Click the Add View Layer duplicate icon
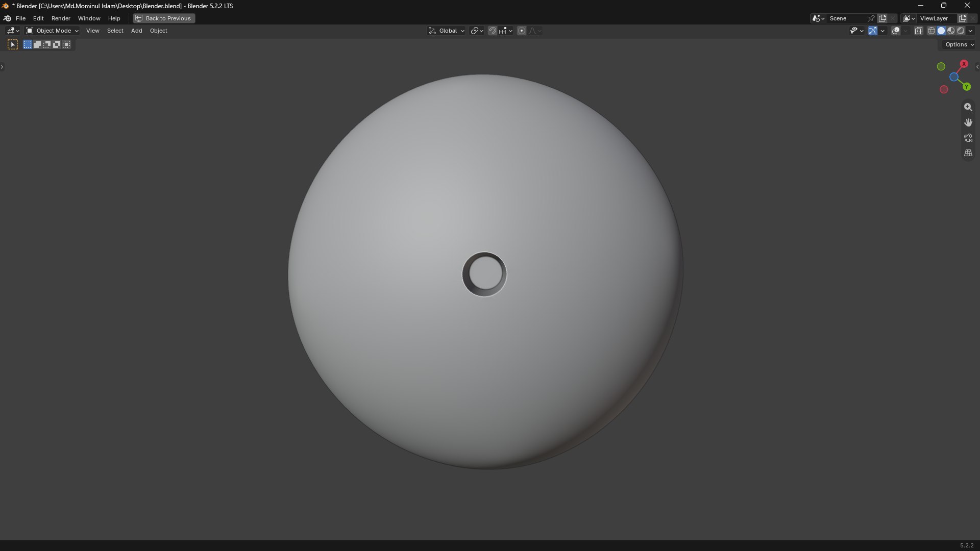The height and width of the screenshot is (551, 980). 963,18
